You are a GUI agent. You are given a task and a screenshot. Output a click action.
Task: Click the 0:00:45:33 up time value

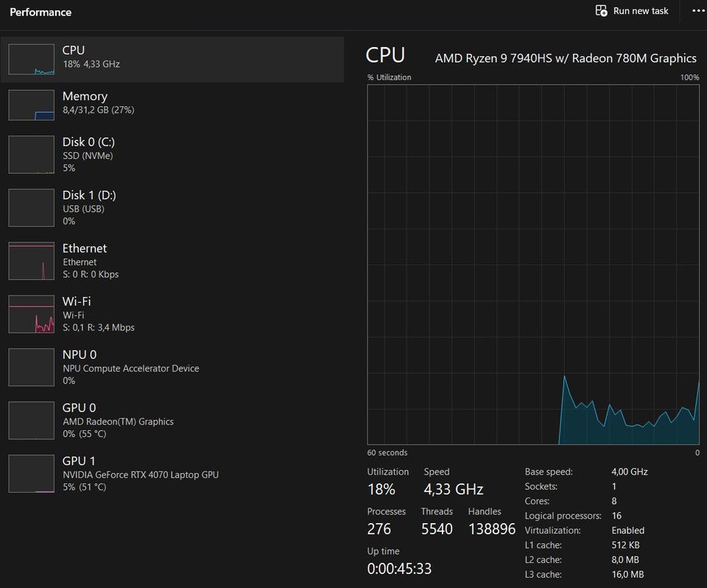tap(399, 569)
